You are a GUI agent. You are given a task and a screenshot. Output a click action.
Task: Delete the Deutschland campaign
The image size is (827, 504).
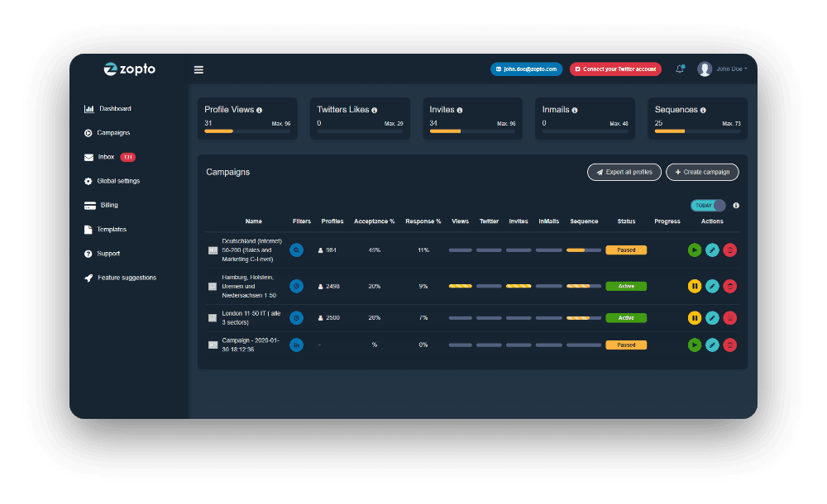pos(729,250)
